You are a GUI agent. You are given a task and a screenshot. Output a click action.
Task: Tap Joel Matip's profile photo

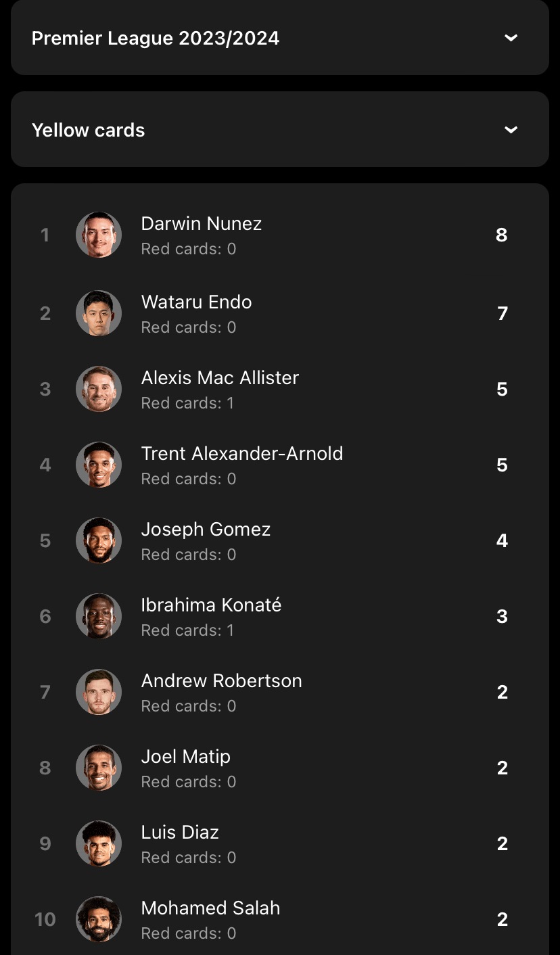tap(99, 768)
